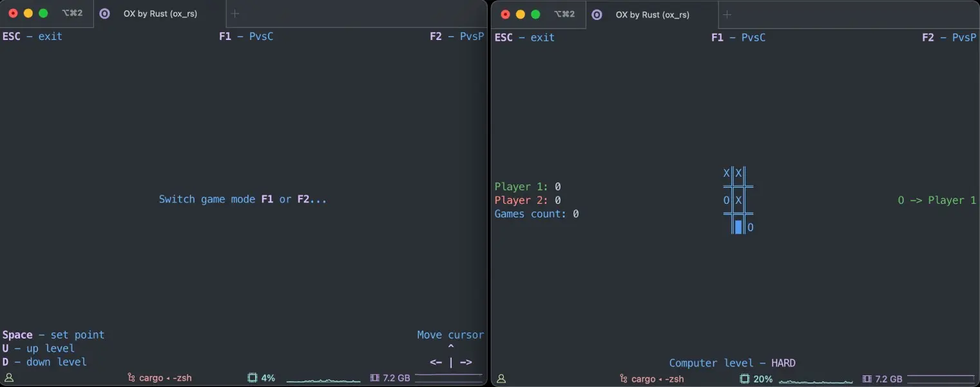Click "ESC – exit" in the left terminal
Image resolution: width=980 pixels, height=387 pixels.
[x=32, y=36]
